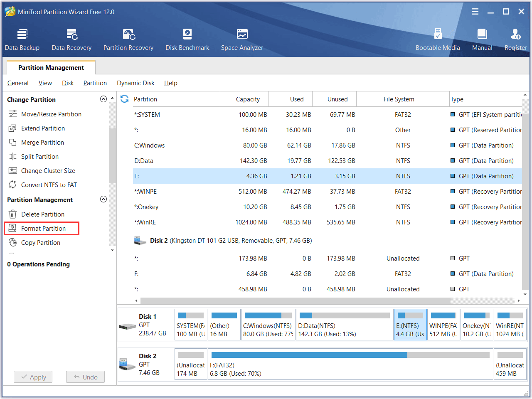This screenshot has width=532, height=399.
Task: Open the Manual
Action: pyautogui.click(x=482, y=40)
